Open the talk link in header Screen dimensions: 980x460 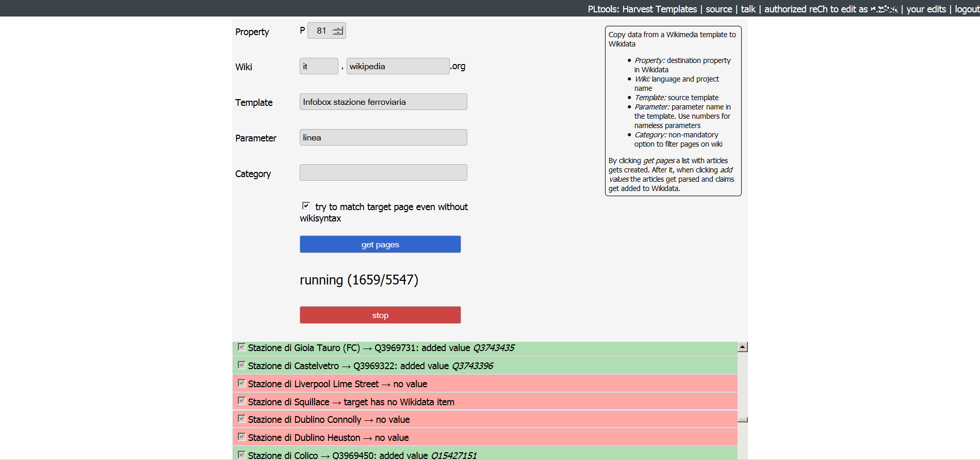[748, 9]
